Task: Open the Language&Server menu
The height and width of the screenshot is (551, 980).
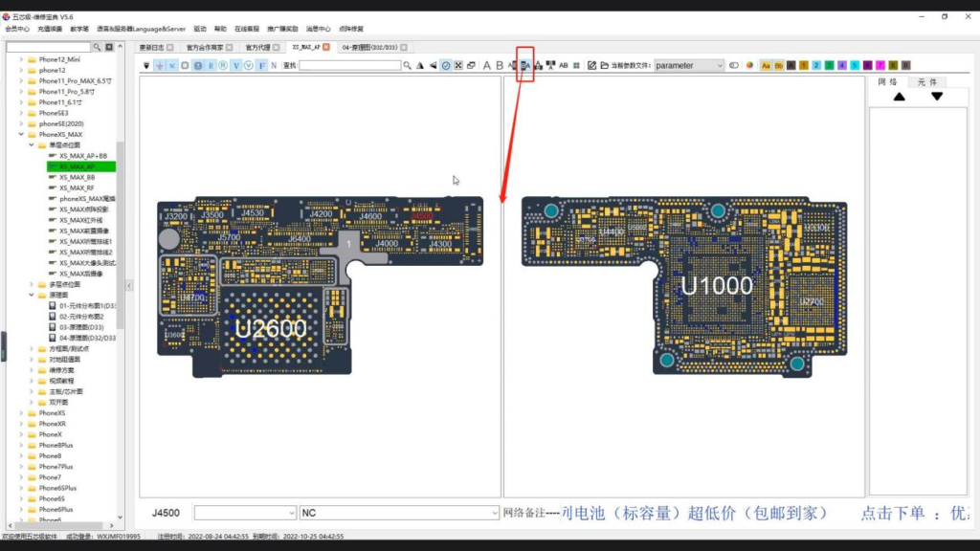Action: 142,29
